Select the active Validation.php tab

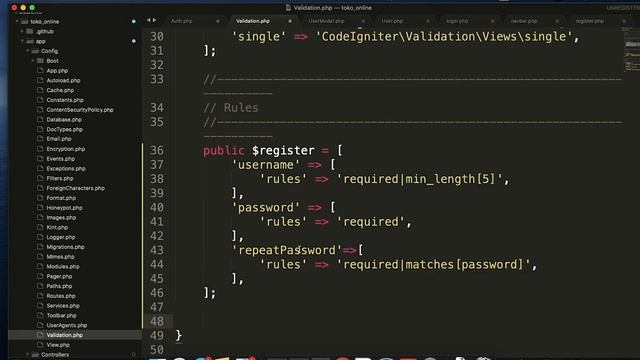(253, 21)
